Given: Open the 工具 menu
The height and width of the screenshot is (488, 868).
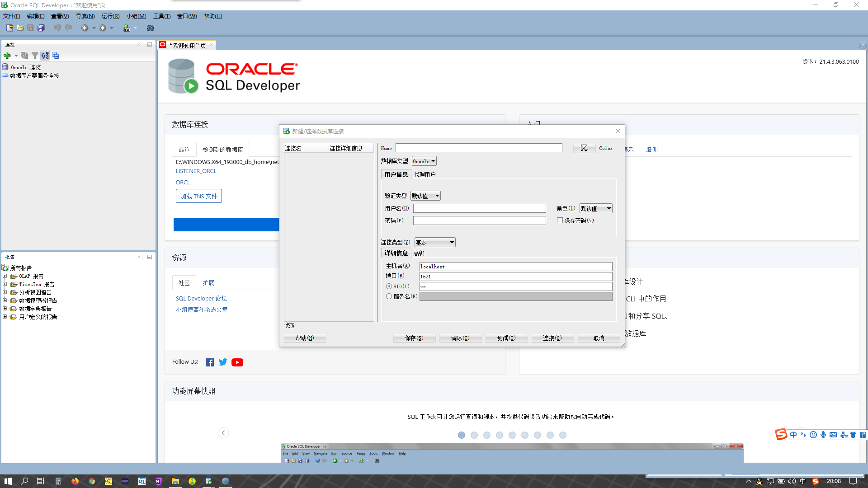Looking at the screenshot, I should [x=161, y=16].
